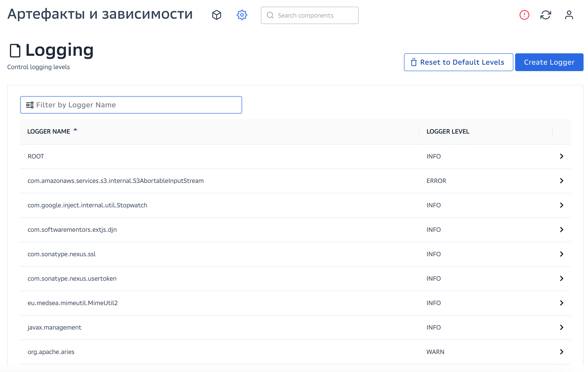Image resolution: width=588 pixels, height=372 pixels.
Task: Expand the com.sonatype.nexus.ssl row chevron
Action: [561, 254]
